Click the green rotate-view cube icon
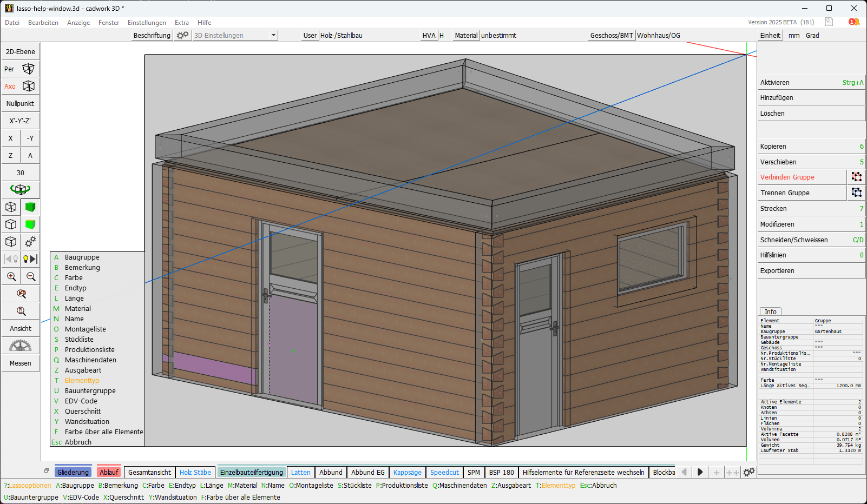Screen dimensions: 867x504 pos(20,190)
